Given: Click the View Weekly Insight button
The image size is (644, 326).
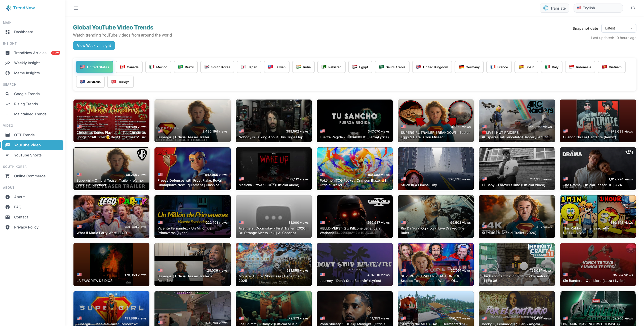Looking at the screenshot, I should [x=94, y=45].
